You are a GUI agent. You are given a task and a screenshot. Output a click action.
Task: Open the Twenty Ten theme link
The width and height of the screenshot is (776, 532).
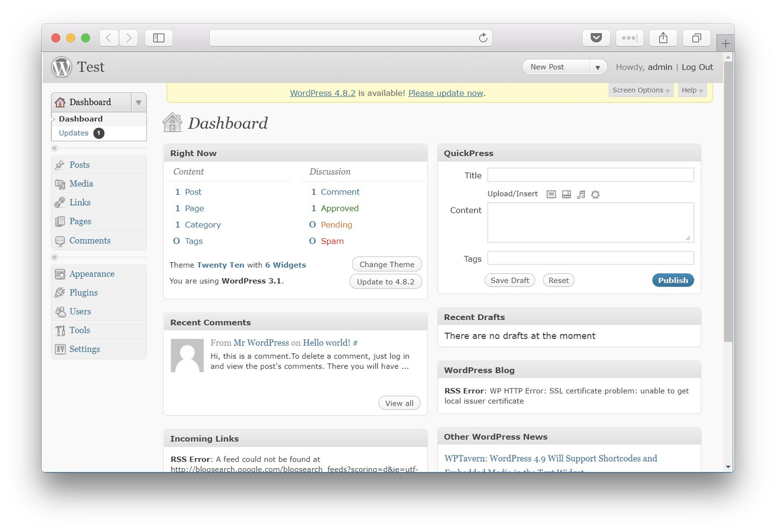(x=221, y=265)
